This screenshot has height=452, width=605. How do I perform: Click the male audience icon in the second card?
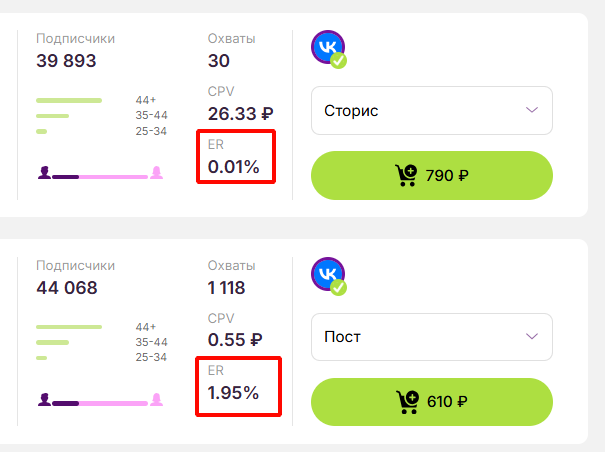pos(44,400)
